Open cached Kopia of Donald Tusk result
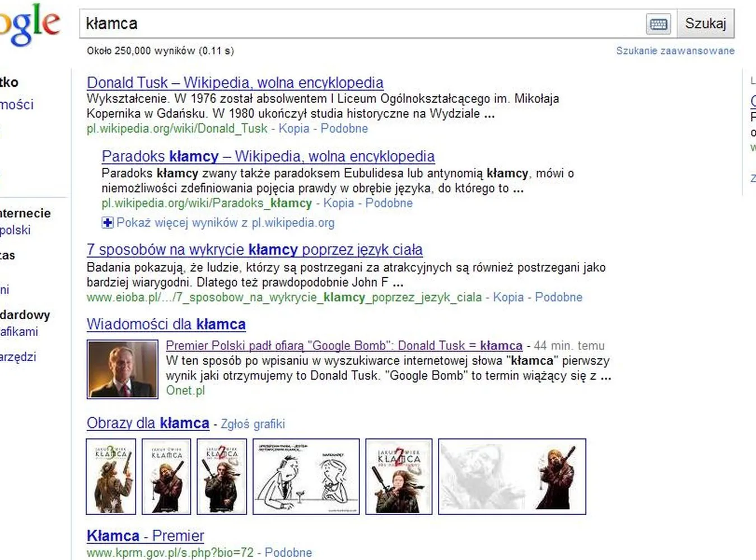The height and width of the screenshot is (560, 756). pyautogui.click(x=293, y=129)
